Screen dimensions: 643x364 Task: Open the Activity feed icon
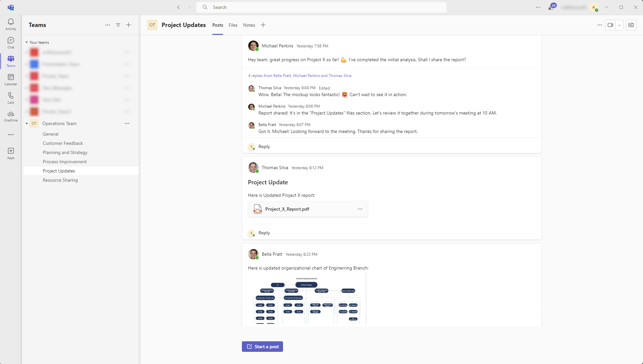coord(11,24)
